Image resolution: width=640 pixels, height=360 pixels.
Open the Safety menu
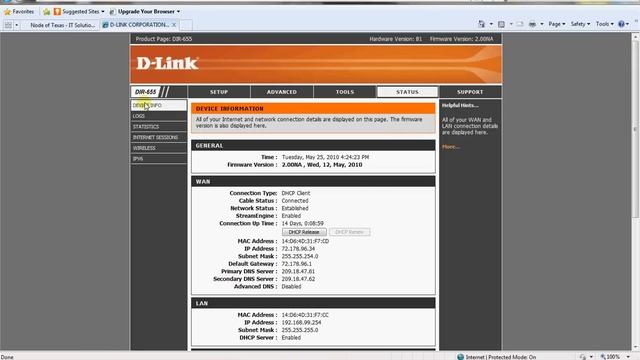click(x=580, y=24)
